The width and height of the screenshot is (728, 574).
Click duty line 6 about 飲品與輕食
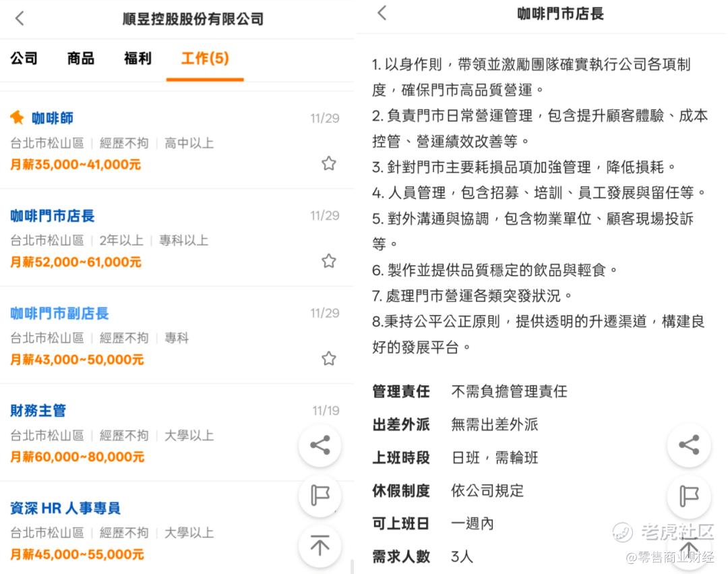[x=495, y=270]
